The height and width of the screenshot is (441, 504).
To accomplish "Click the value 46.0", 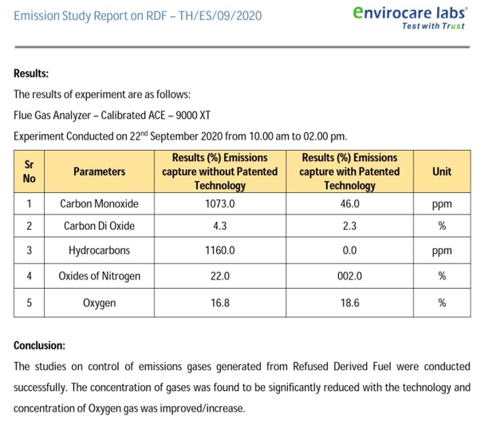I will tap(350, 204).
